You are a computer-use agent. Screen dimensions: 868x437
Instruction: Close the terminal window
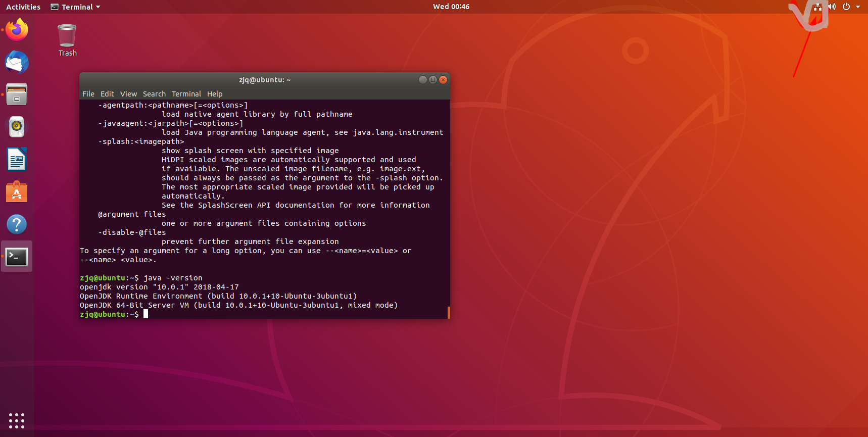[443, 79]
